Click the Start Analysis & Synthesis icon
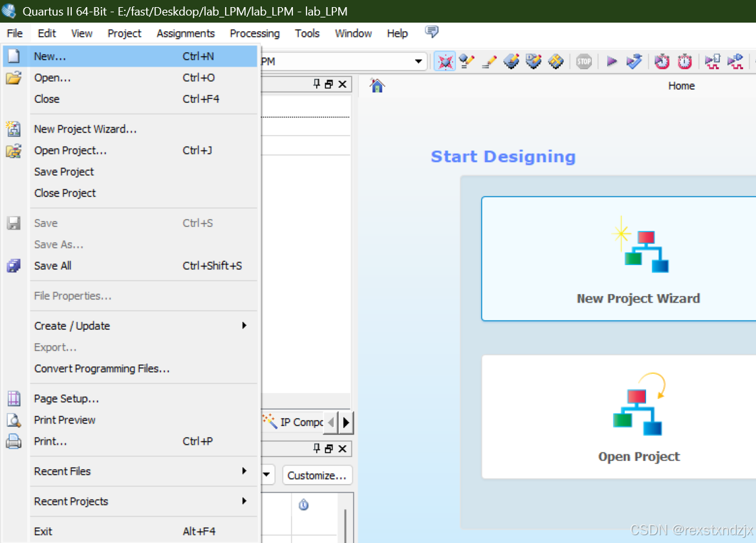Screen dimensions: 756x543 tap(634, 61)
